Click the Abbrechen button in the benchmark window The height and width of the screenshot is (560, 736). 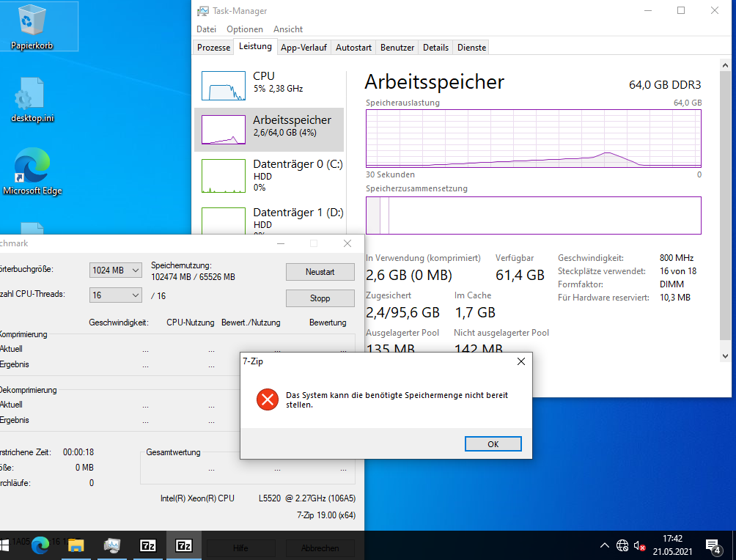pos(320,548)
